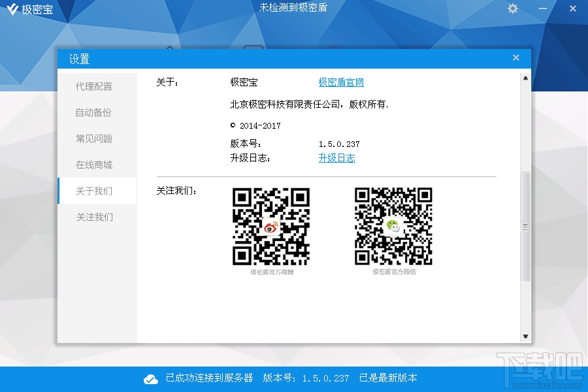Select the 自动备份 tab
Viewport: 588px width, 392px height.
point(97,112)
